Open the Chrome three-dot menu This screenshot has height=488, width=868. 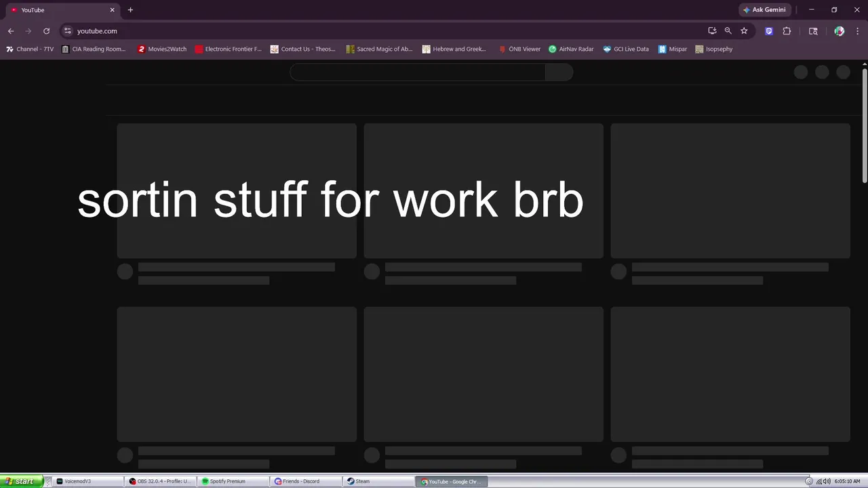(x=858, y=31)
